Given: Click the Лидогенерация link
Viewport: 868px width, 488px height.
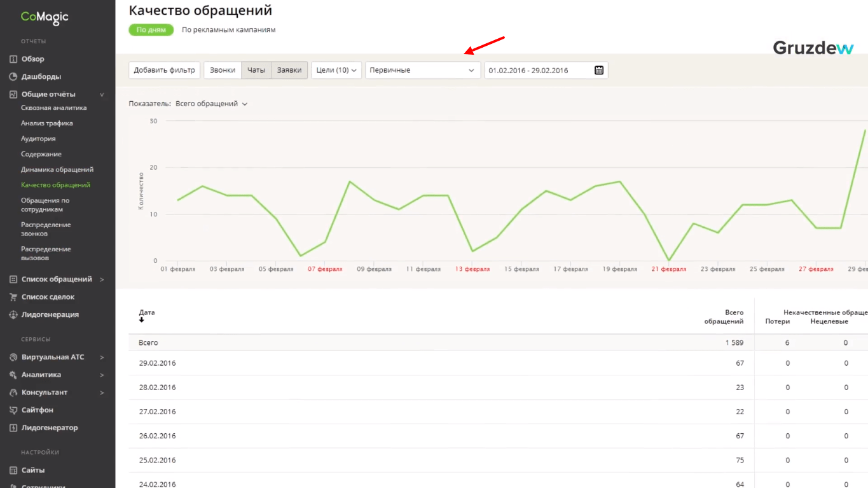Looking at the screenshot, I should tap(50, 314).
